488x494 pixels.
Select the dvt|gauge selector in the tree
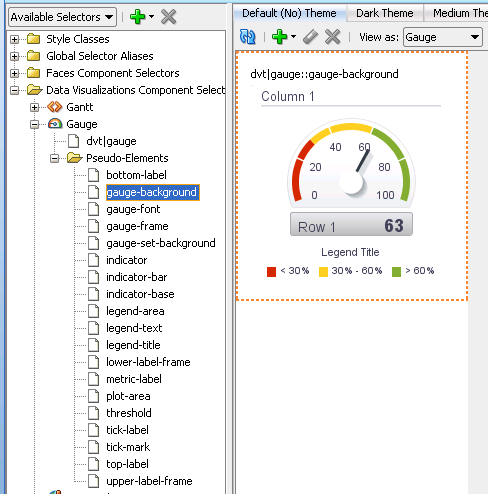click(111, 141)
